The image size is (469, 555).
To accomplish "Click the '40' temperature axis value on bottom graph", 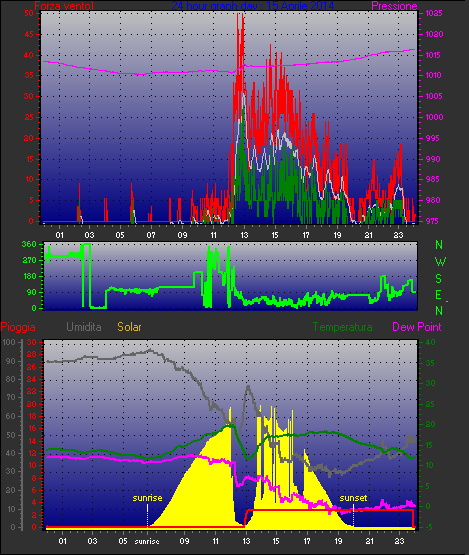I will [430, 342].
